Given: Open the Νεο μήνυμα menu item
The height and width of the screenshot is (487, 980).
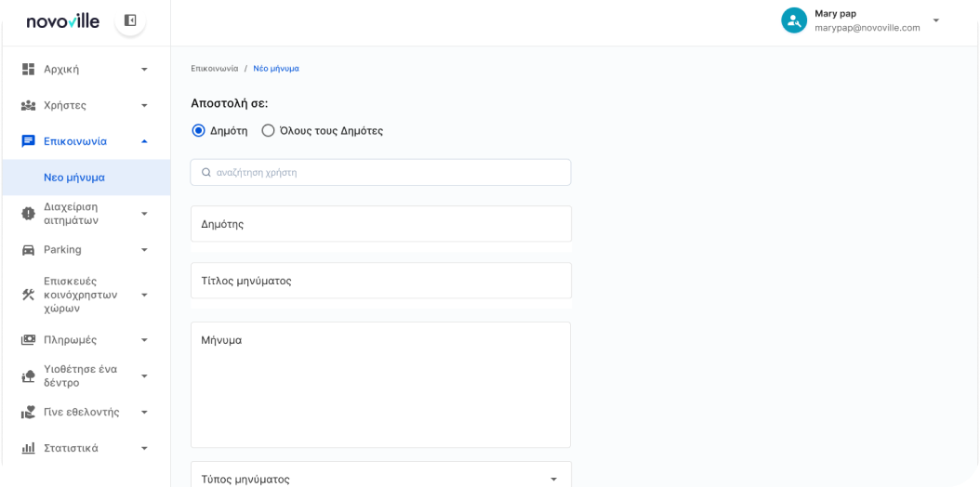Looking at the screenshot, I should pyautogui.click(x=74, y=178).
